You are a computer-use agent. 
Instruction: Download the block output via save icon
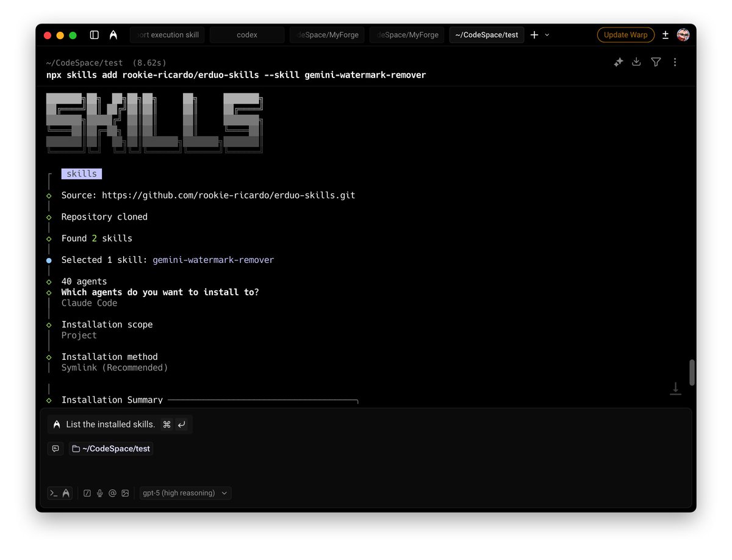(x=636, y=62)
